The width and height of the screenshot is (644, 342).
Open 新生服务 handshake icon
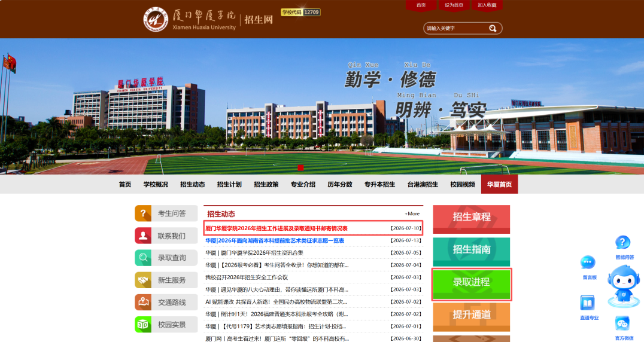[143, 280]
